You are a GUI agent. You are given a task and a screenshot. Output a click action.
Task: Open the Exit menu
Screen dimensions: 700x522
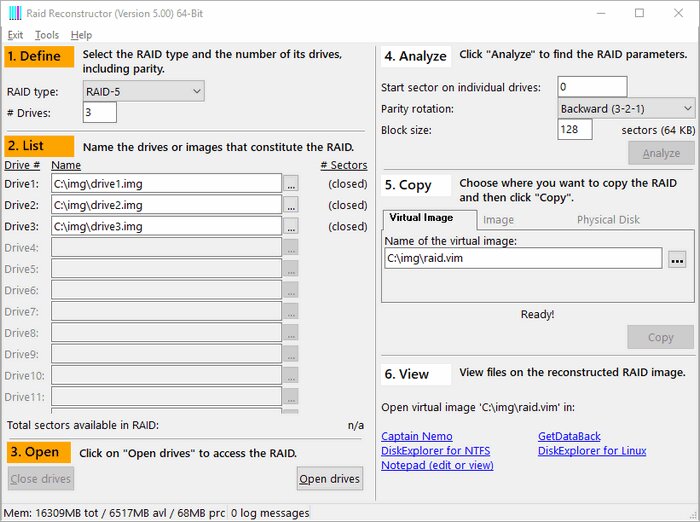[15, 35]
